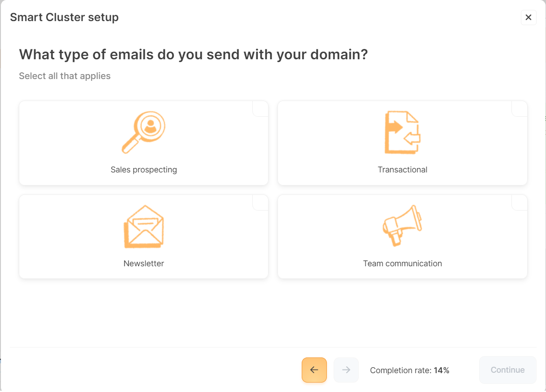Click the Transactional document arrows icon
Screen dimensions: 546x392
point(402,133)
